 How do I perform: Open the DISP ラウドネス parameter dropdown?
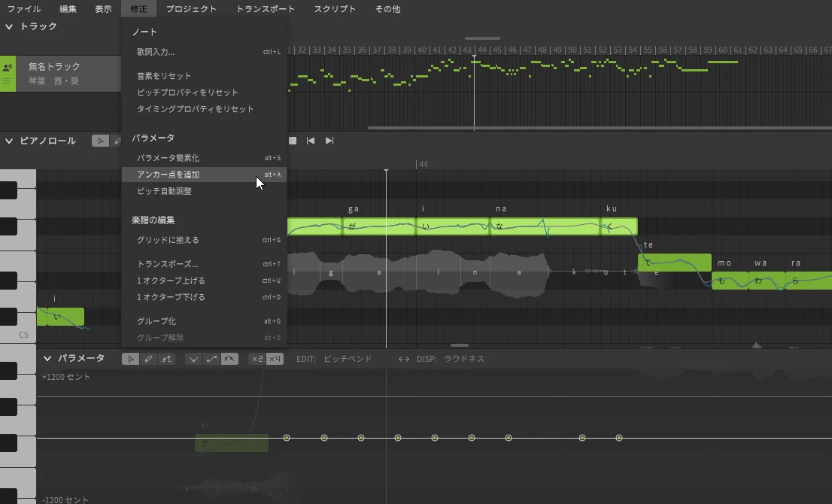click(x=463, y=359)
